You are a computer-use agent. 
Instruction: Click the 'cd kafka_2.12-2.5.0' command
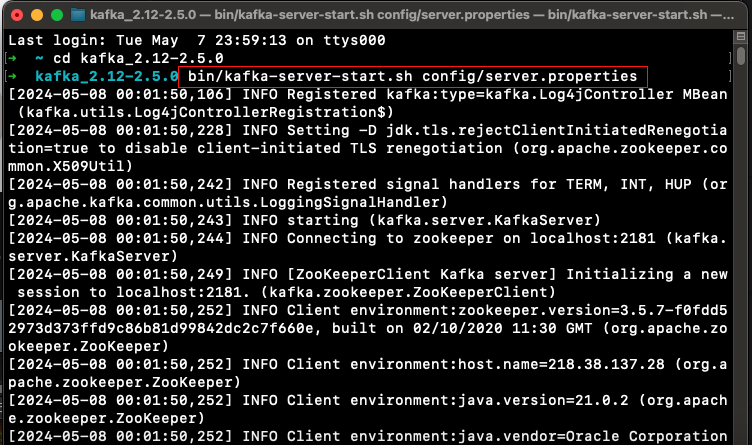click(138, 59)
